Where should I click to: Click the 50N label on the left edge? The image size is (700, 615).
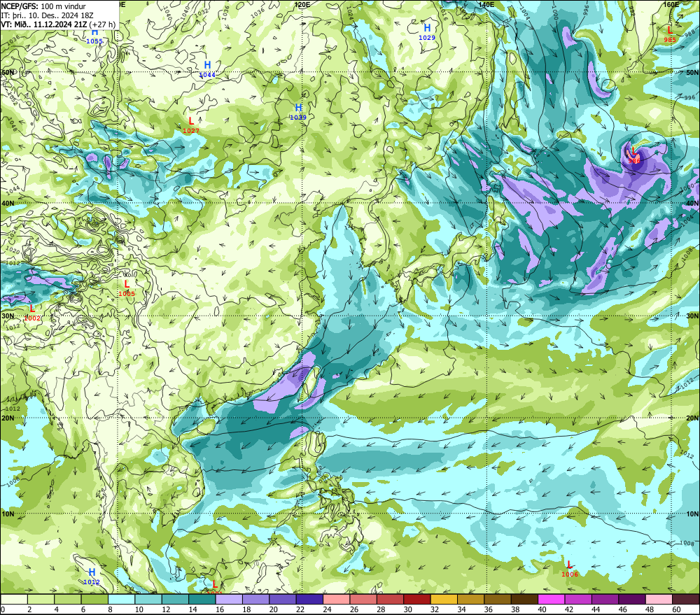(8, 72)
